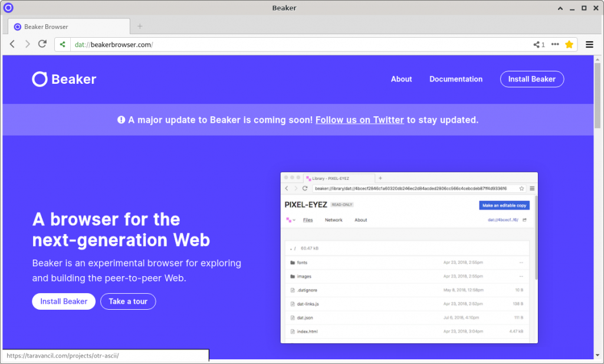Reload the page with the refresh icon
Viewport: 604px width, 364px height.
pyautogui.click(x=41, y=44)
